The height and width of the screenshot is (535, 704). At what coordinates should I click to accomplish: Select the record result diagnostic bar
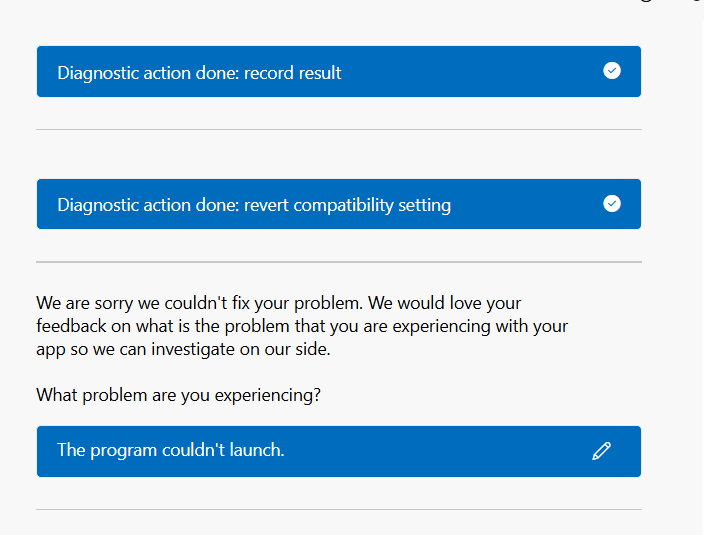point(450,72)
